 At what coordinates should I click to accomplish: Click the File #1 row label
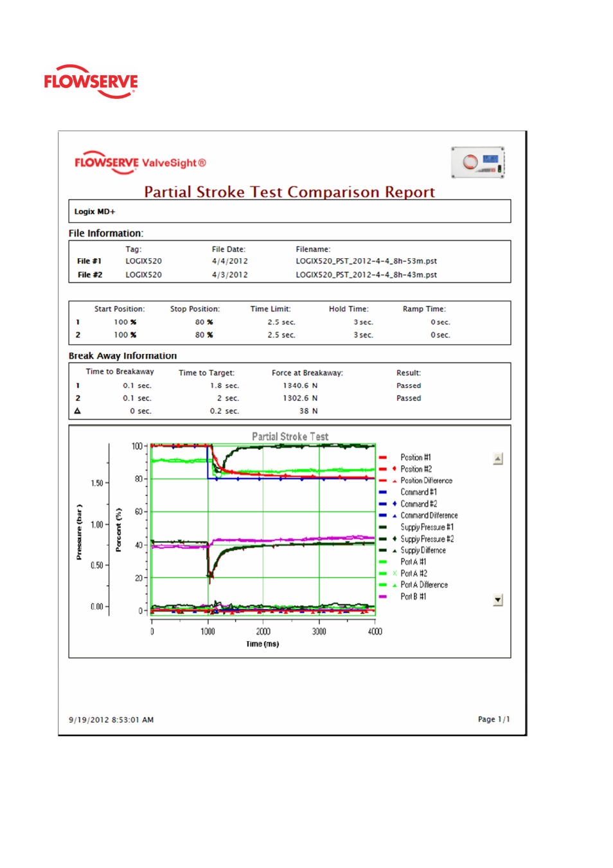pyautogui.click(x=89, y=261)
